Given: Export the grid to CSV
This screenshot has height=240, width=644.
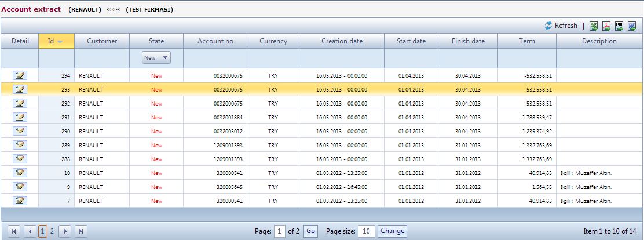Looking at the screenshot, I should [x=619, y=26].
